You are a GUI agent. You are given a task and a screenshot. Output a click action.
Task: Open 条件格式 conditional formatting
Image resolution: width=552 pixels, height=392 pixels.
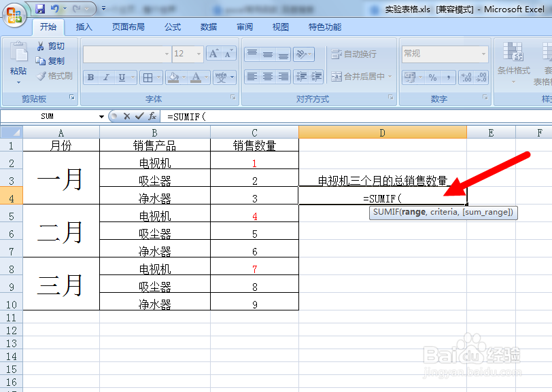coord(513,63)
